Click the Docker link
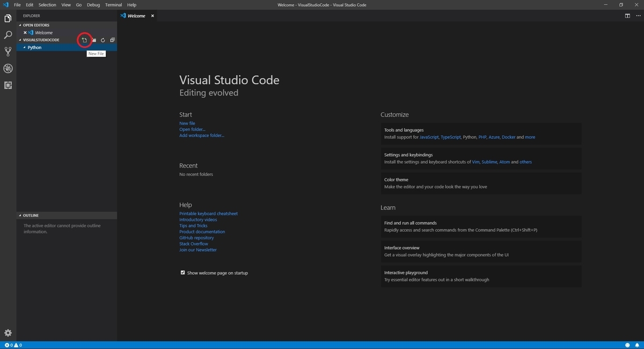 pyautogui.click(x=509, y=137)
